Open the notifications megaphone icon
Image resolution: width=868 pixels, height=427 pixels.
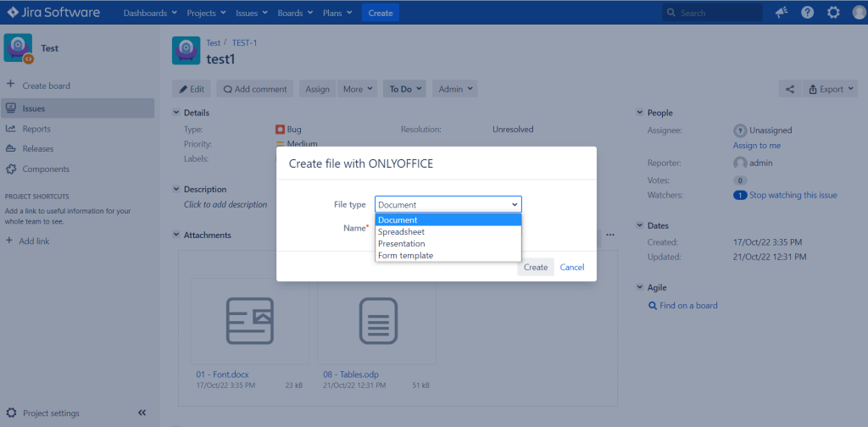[782, 13]
